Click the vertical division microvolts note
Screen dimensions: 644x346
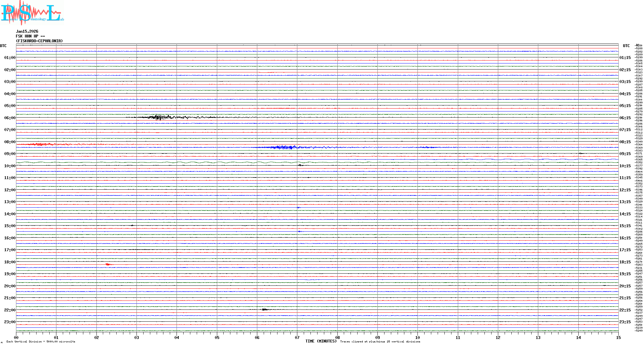pos(41,342)
